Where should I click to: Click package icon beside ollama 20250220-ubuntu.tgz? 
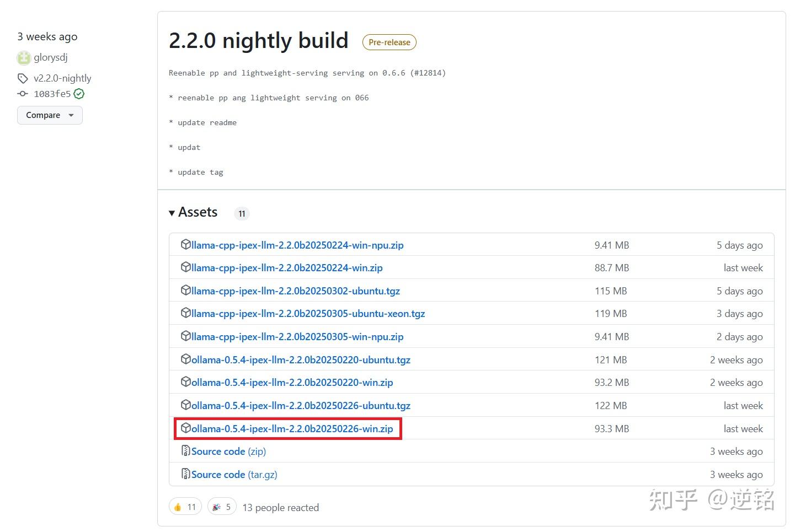click(x=186, y=359)
